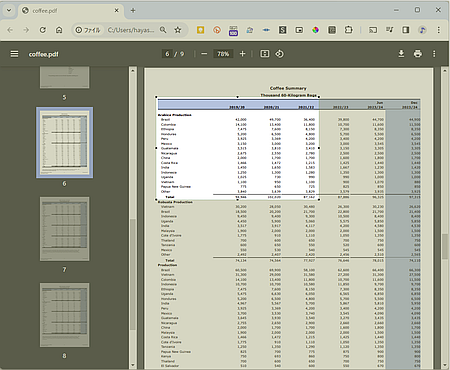
Task: Zoom out the PDF with minus
Action: [204, 54]
